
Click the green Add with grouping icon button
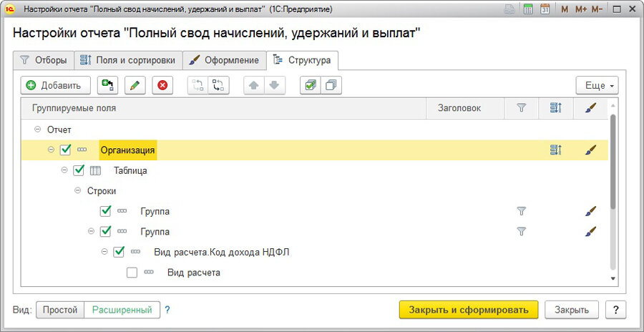(107, 85)
